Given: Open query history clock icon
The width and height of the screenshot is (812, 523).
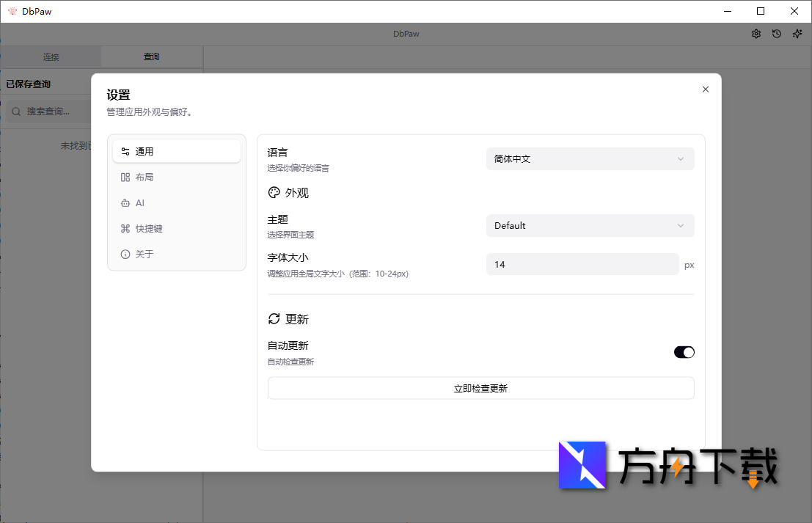Looking at the screenshot, I should pyautogui.click(x=777, y=34).
